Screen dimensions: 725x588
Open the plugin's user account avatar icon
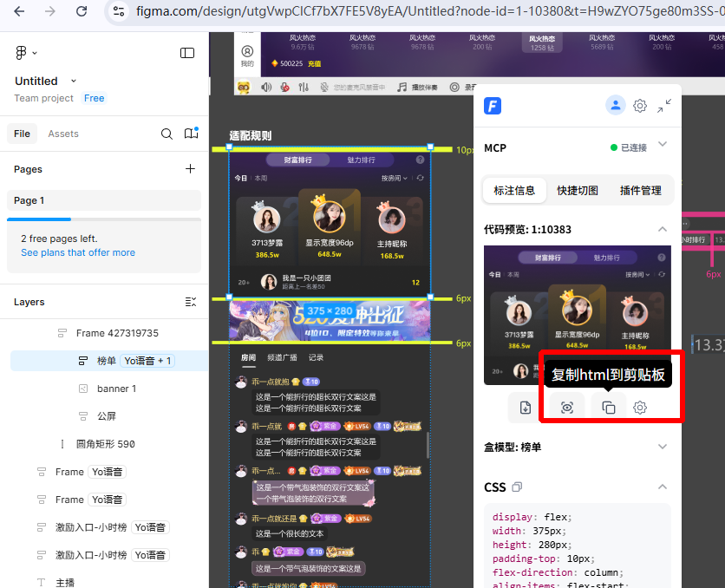coord(615,106)
